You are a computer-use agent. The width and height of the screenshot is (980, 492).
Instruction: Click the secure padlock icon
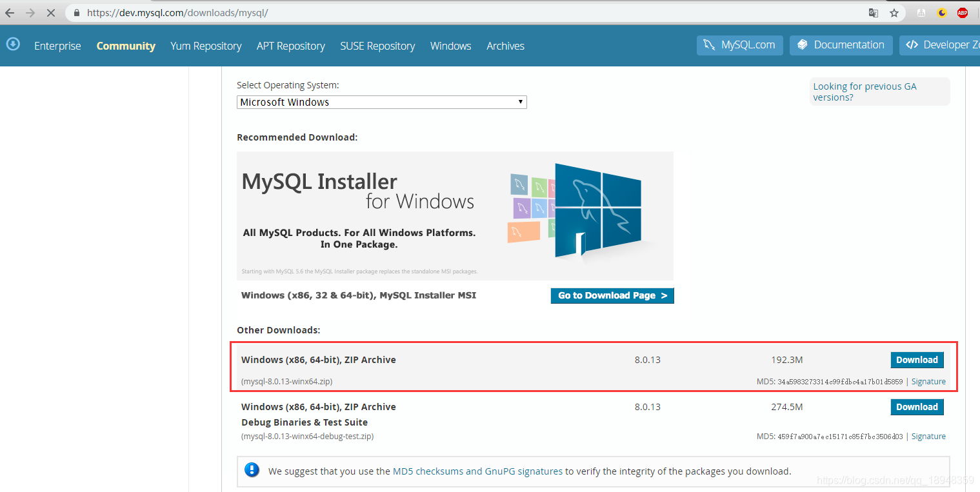77,13
